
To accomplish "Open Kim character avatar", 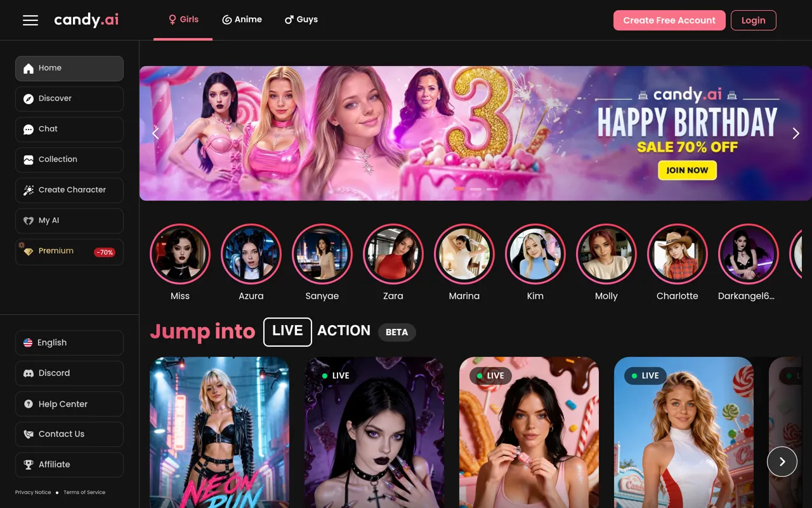I will pyautogui.click(x=535, y=254).
